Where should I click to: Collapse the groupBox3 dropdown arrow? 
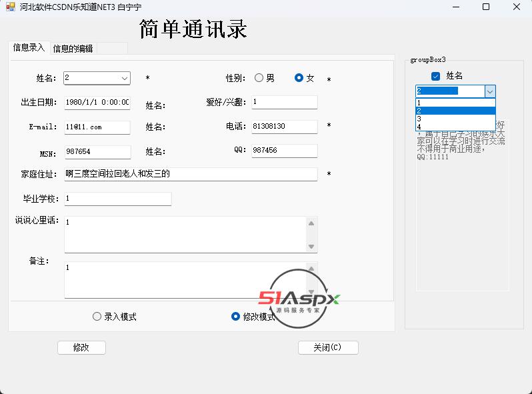coord(490,91)
